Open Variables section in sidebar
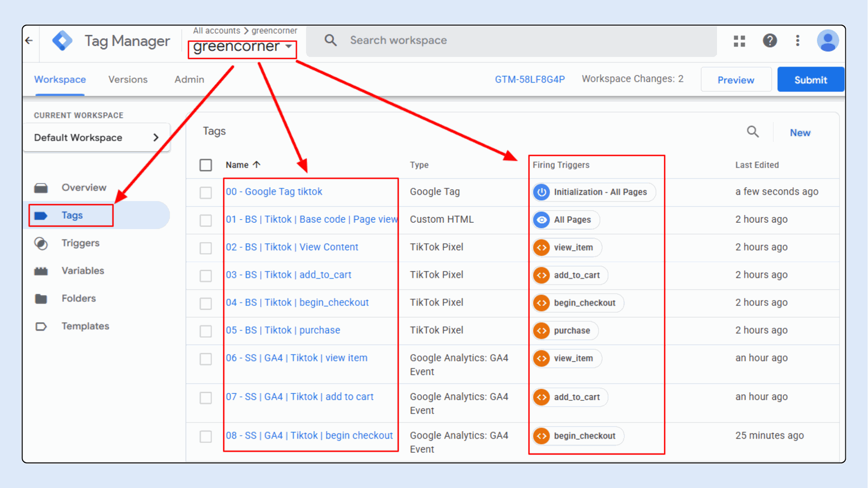This screenshot has height=488, width=868. pos(83,271)
